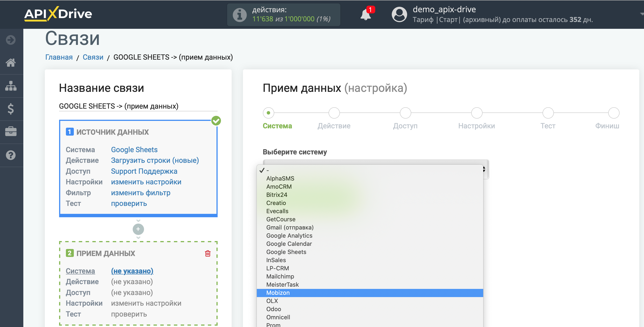644x327 pixels.
Task: Delete the ПРИЕМ ДАННЫХ block with the trash icon
Action: 207,253
